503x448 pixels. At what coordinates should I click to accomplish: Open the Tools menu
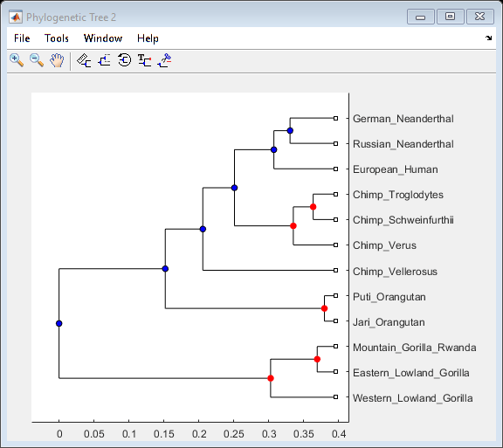pyautogui.click(x=57, y=38)
